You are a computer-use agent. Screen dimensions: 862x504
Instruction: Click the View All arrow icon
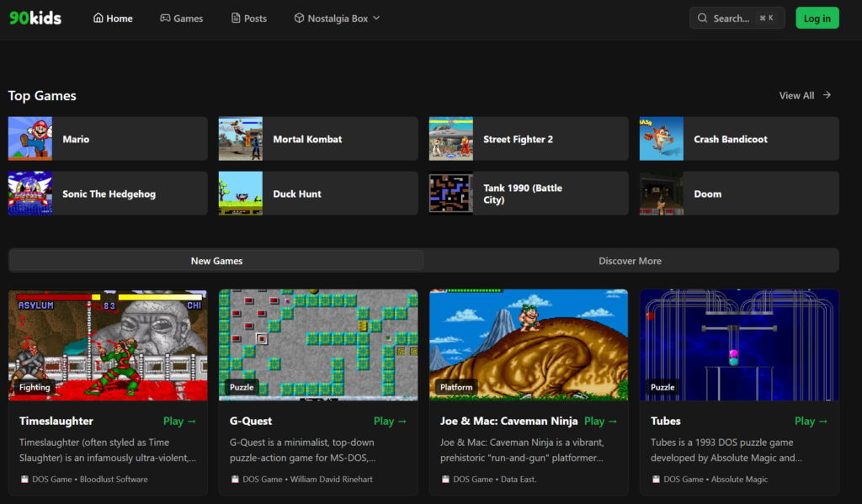827,95
